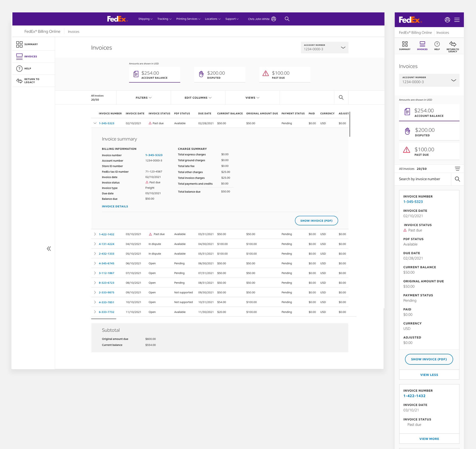Select the Disputed amount card
The width and height of the screenshot is (476, 449).
(x=220, y=75)
